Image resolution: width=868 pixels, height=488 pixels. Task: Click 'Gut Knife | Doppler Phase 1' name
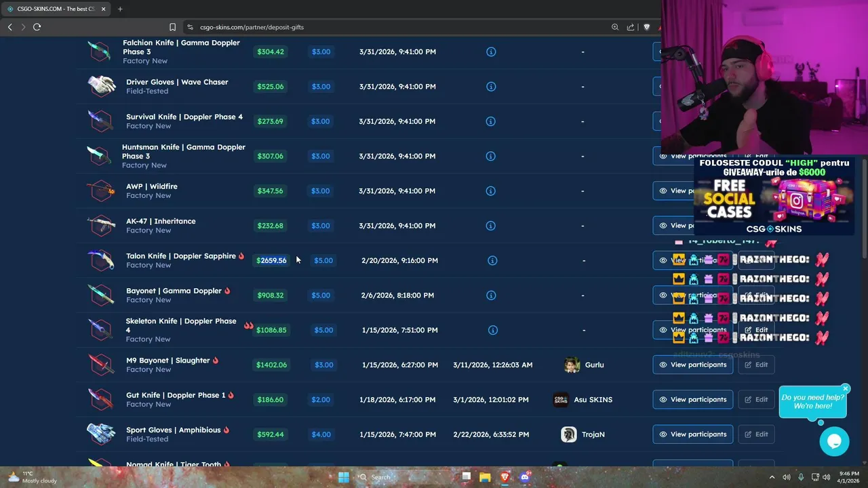point(176,395)
